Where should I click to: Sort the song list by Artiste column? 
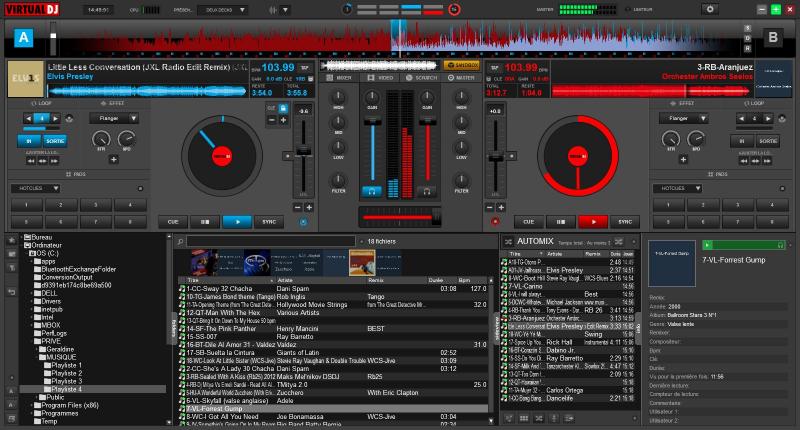click(320, 281)
